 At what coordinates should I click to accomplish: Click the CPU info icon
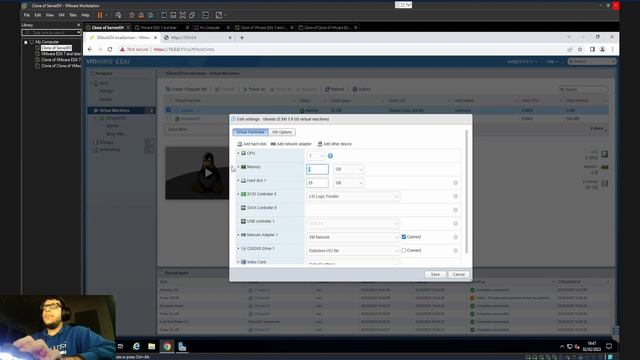[x=330, y=156]
